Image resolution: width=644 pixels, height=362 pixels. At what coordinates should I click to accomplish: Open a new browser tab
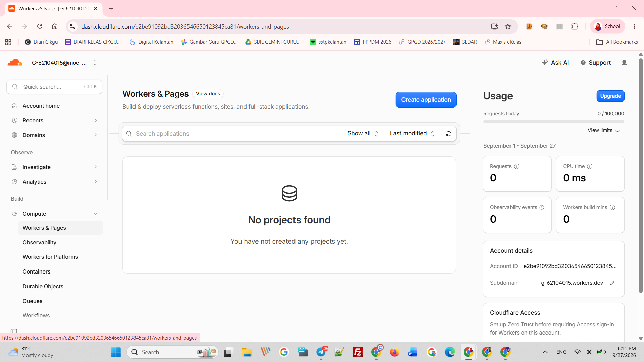pos(111,8)
